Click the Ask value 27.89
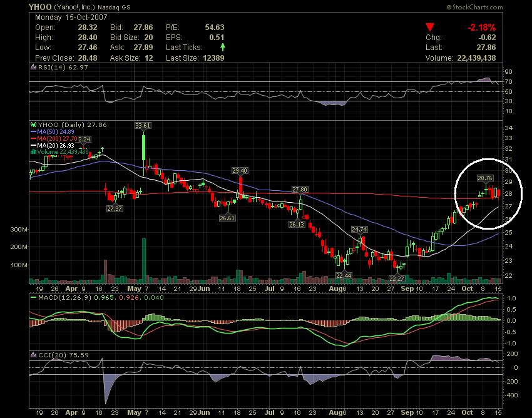Screen dimensions: 532x418 pos(143,47)
